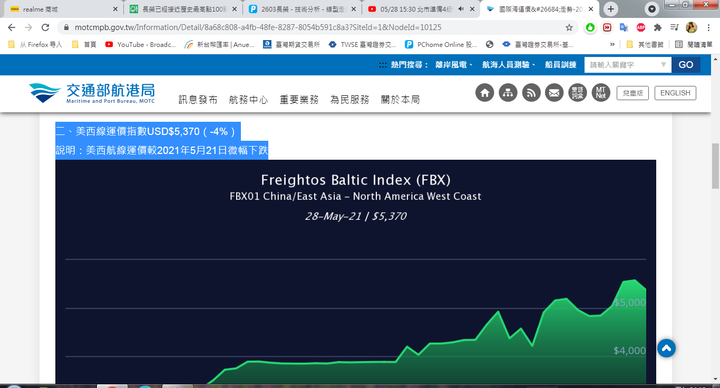Open the 重要業務 menu
The height and width of the screenshot is (388, 720).
coord(299,99)
